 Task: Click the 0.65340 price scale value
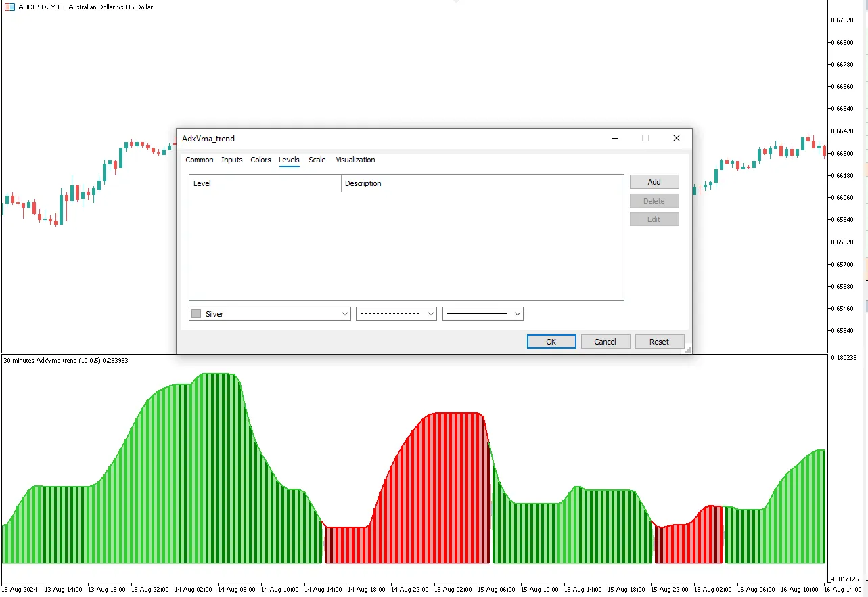843,331
